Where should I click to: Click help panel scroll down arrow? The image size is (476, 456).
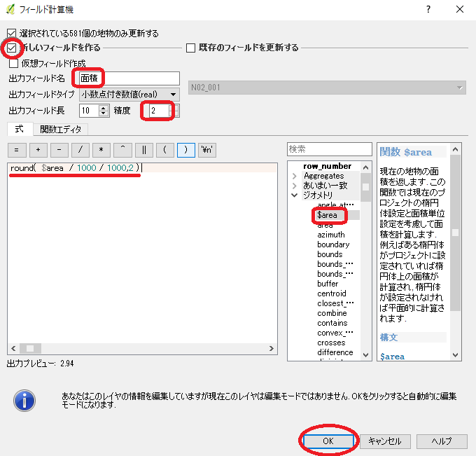[456, 355]
